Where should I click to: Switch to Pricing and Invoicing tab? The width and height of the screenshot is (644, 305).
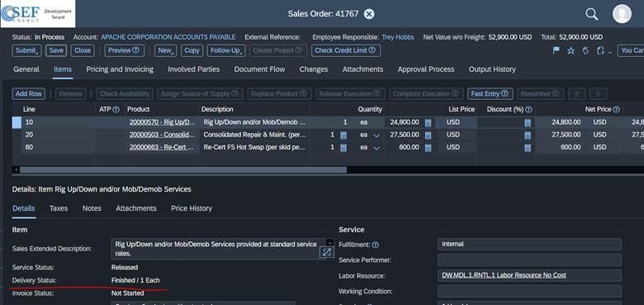(120, 69)
